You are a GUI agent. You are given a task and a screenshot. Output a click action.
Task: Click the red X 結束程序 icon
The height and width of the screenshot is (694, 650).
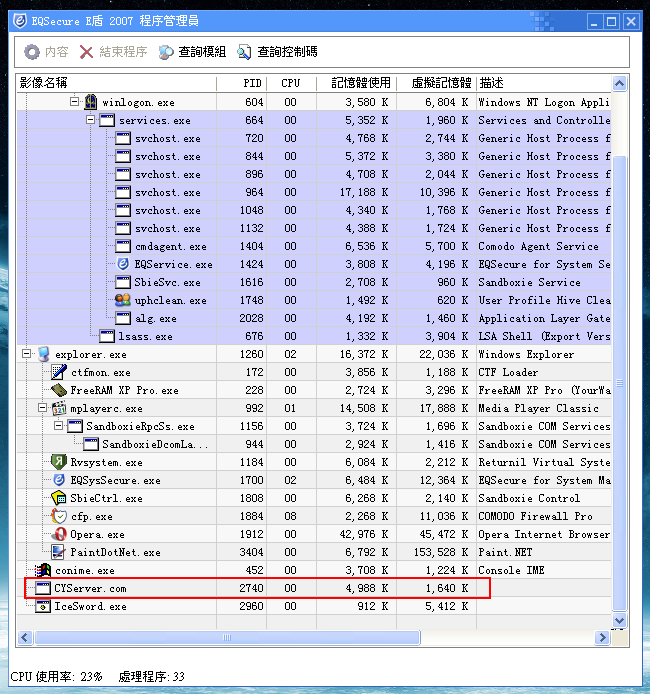click(x=86, y=52)
